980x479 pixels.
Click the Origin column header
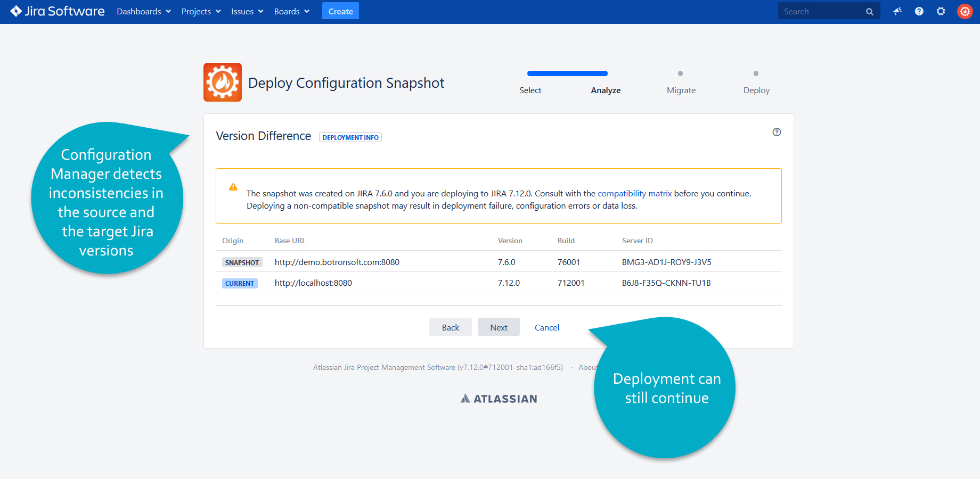tap(233, 241)
